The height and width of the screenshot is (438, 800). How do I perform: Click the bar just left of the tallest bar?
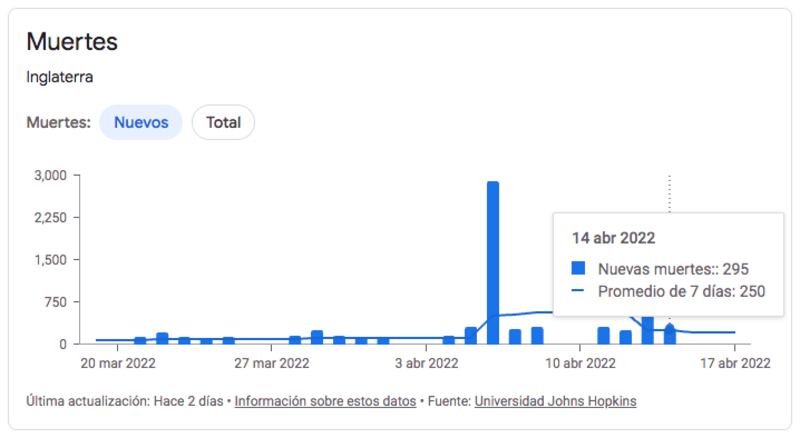(470, 335)
